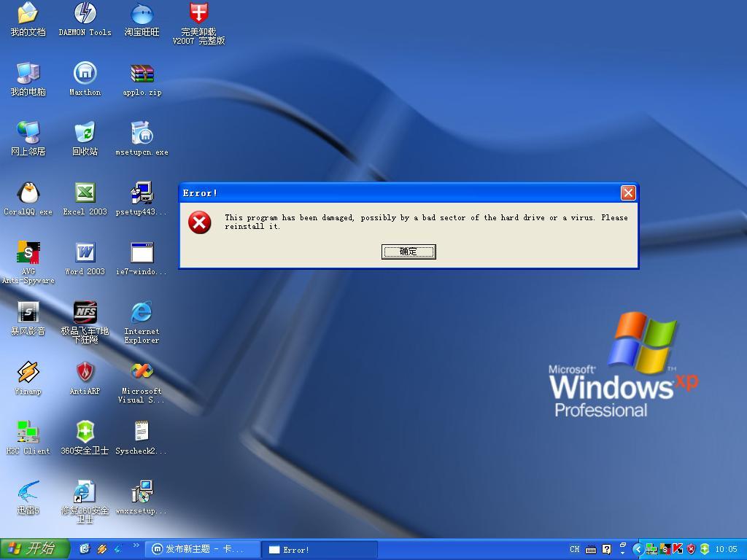Select the 淘宝旺旺 desktop icon

click(142, 20)
